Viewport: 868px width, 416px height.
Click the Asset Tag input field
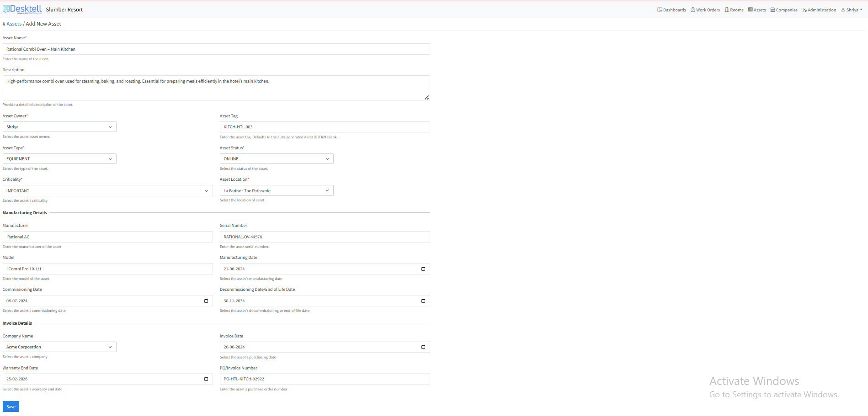click(325, 127)
